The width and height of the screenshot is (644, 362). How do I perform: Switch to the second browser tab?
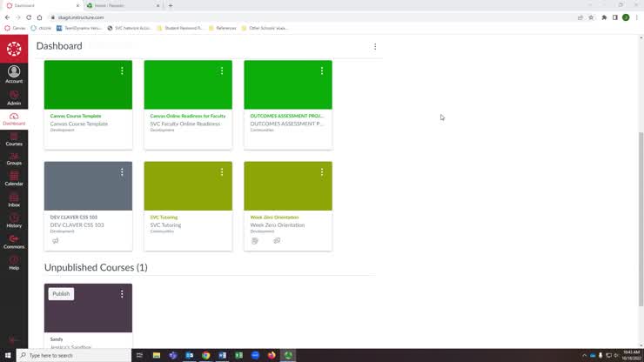click(x=123, y=6)
